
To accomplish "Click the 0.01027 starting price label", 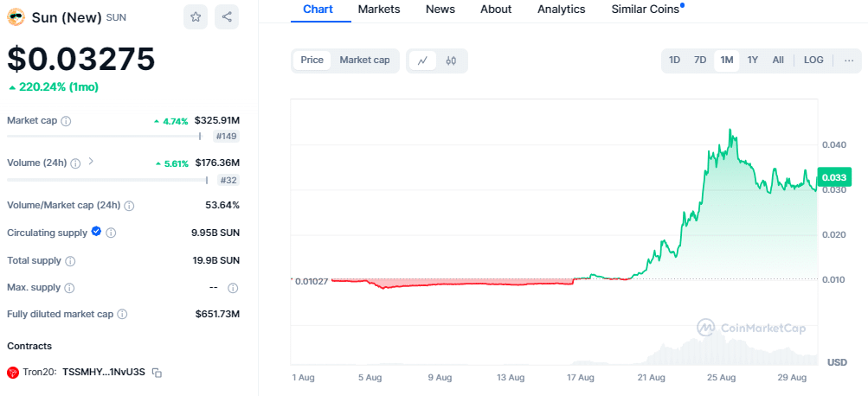I will 312,281.
